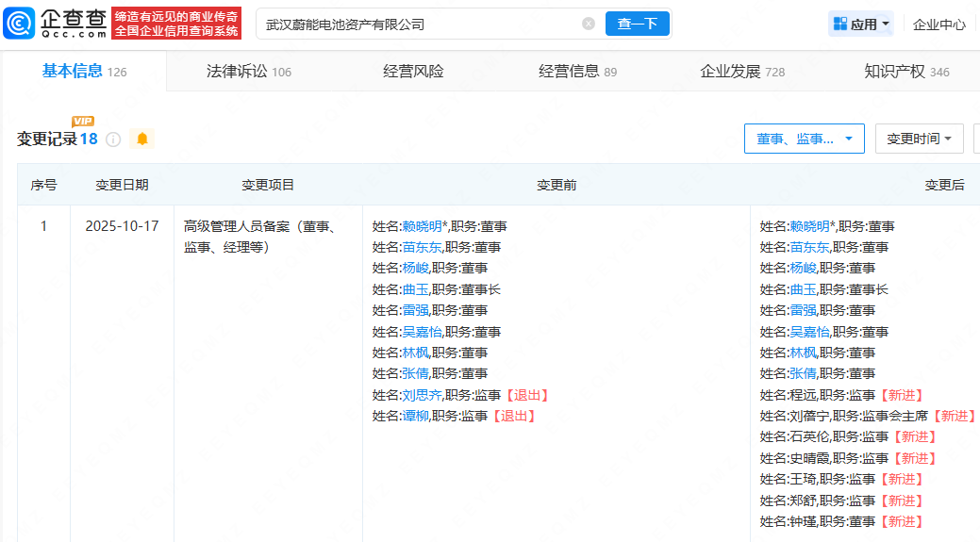This screenshot has height=542, width=980.
Task: Click the bell notification icon
Action: pos(142,140)
